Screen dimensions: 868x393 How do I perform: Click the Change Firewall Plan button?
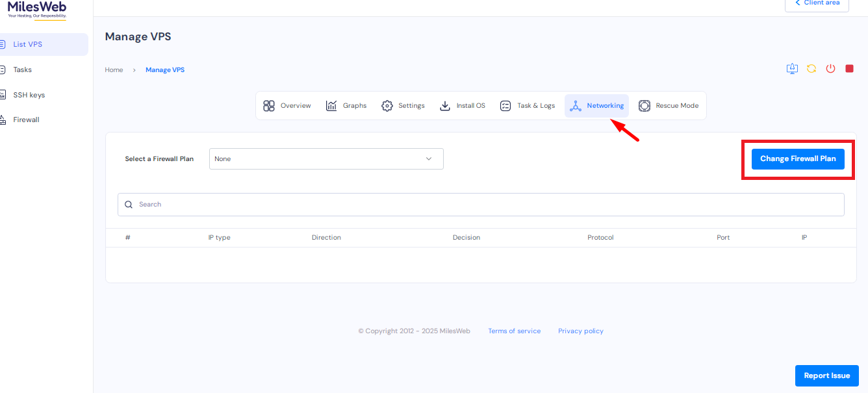click(x=798, y=159)
